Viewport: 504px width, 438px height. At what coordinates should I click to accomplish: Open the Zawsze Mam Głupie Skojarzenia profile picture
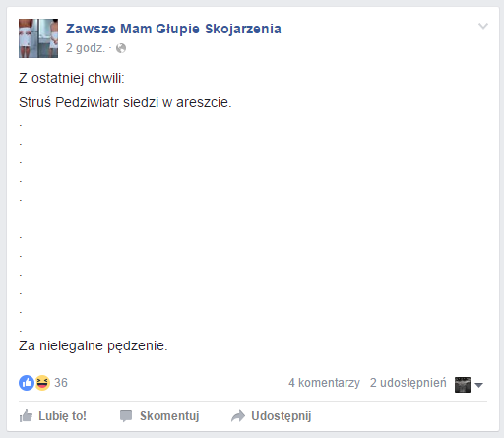[x=38, y=38]
